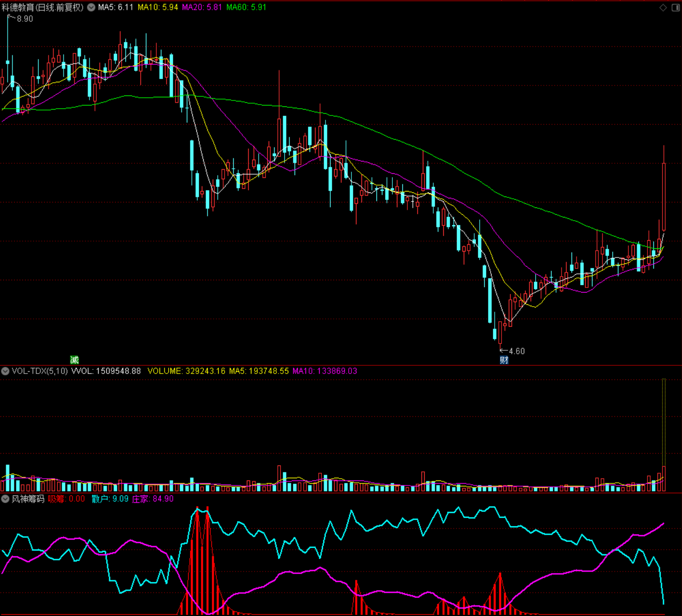
Task: Click the 散户: 9.09 value label
Action: tap(110, 499)
